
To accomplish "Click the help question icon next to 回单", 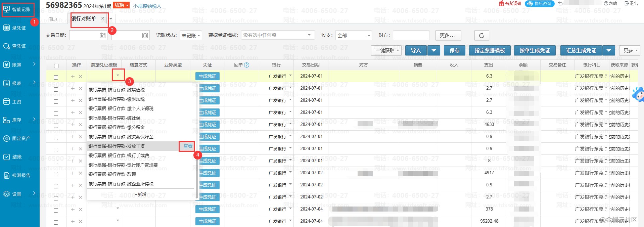I will (x=247, y=65).
